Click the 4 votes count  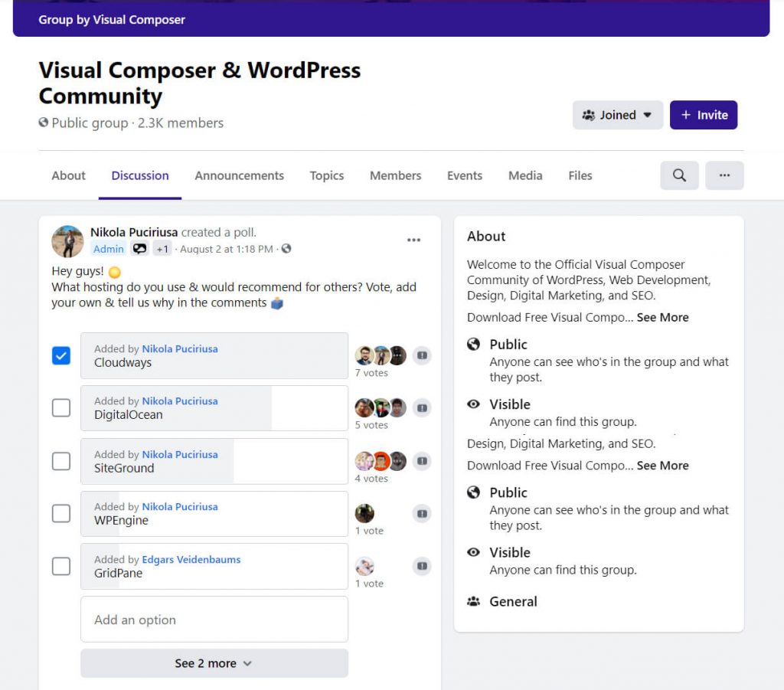(x=371, y=479)
